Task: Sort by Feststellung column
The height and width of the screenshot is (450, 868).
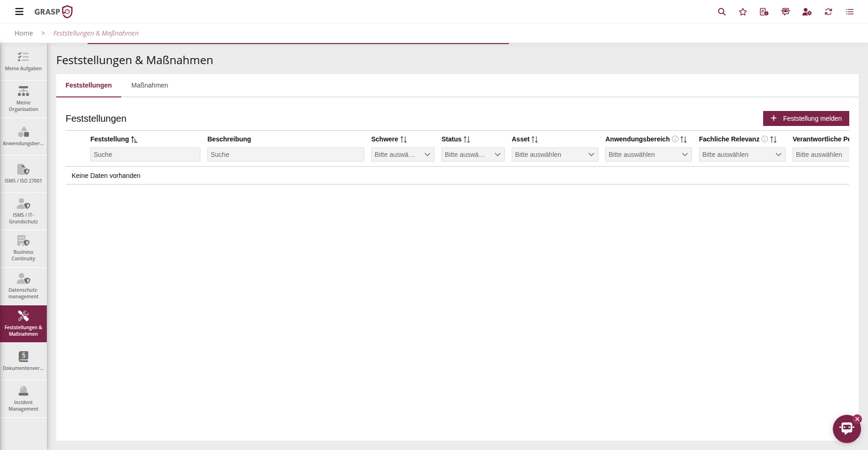Action: click(134, 140)
